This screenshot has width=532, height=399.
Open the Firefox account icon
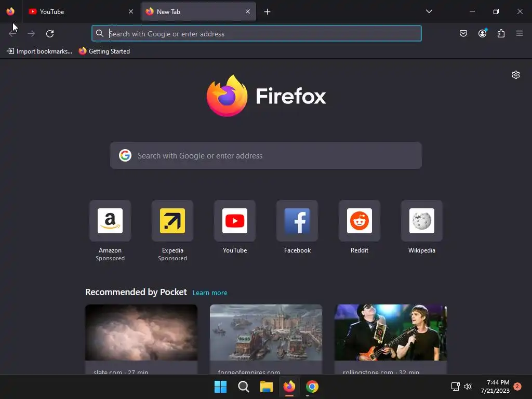(482, 33)
